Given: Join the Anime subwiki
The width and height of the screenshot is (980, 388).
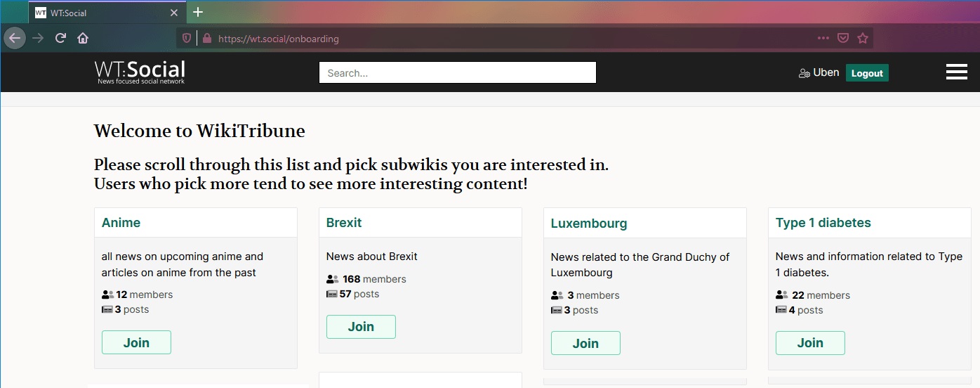Looking at the screenshot, I should click(136, 342).
